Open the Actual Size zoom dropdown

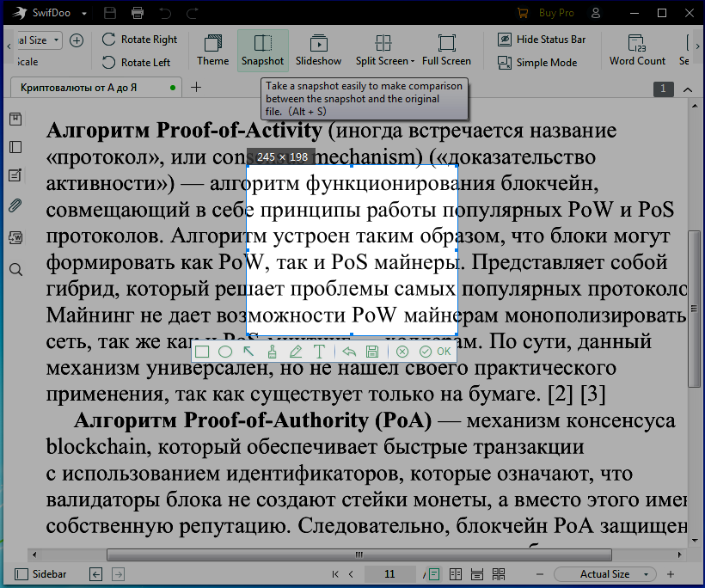coord(605,574)
